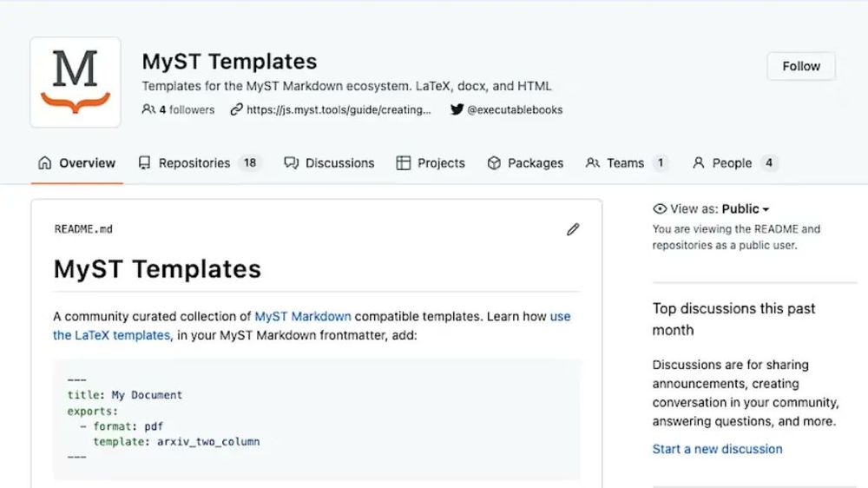The width and height of the screenshot is (868, 488).
Task: Click the eye icon next to View as
Action: pos(660,208)
